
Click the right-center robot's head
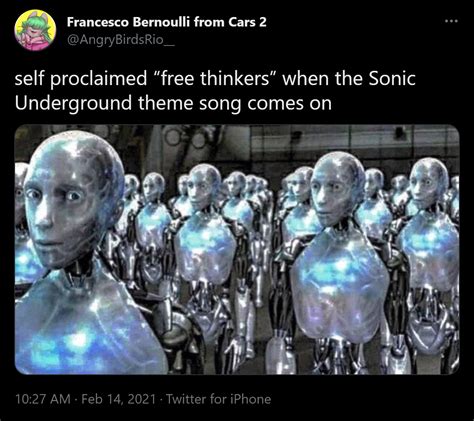tap(337, 188)
